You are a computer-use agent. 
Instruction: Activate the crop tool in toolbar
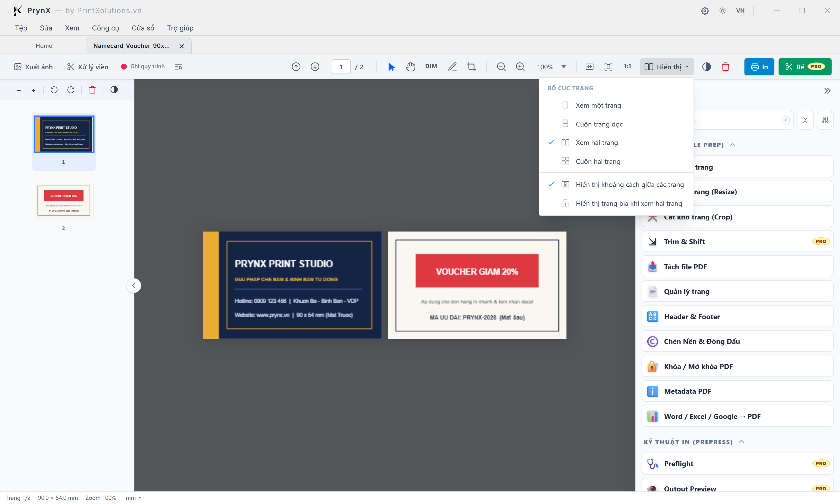pyautogui.click(x=471, y=67)
